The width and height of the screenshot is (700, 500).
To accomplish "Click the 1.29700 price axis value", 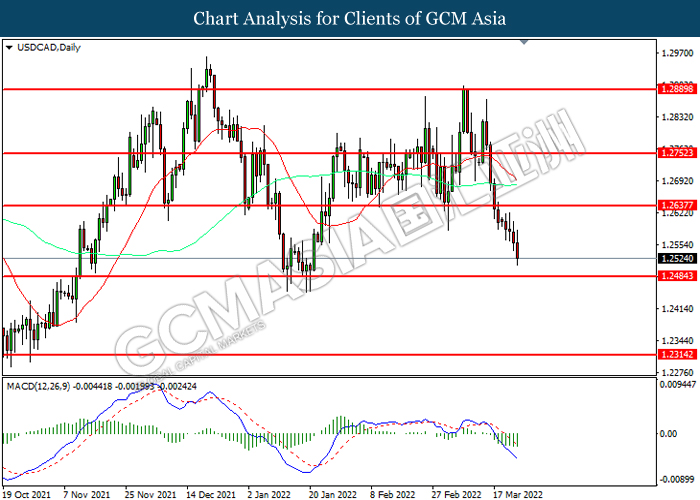I will pyautogui.click(x=678, y=53).
